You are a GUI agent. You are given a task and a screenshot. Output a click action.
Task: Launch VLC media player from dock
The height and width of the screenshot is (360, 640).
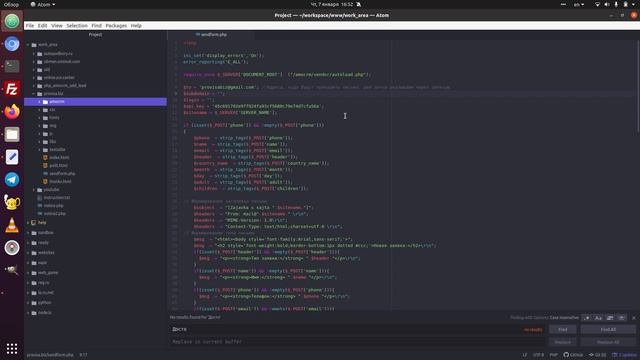(x=12, y=225)
